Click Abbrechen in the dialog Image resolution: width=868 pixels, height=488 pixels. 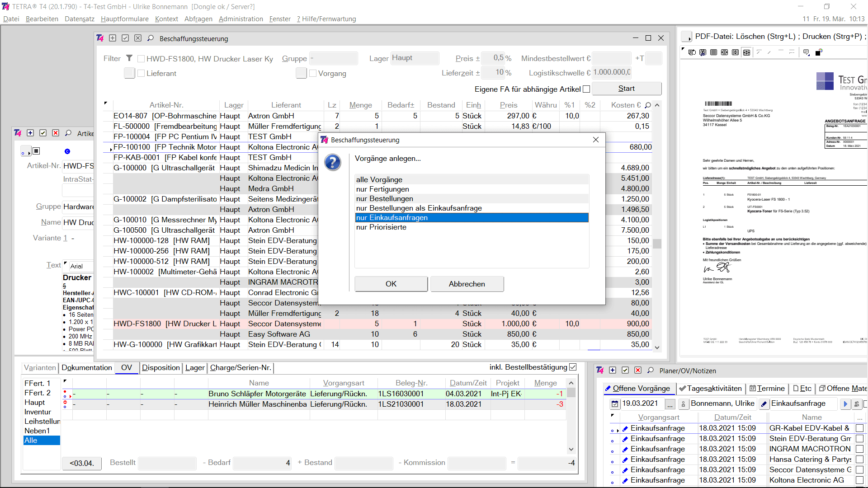pyautogui.click(x=467, y=284)
